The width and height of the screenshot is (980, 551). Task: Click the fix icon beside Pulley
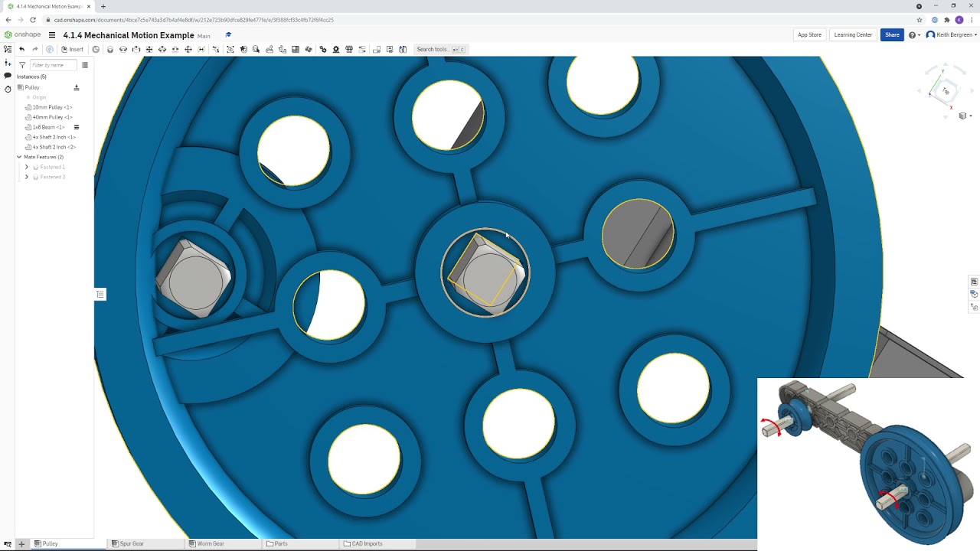76,87
